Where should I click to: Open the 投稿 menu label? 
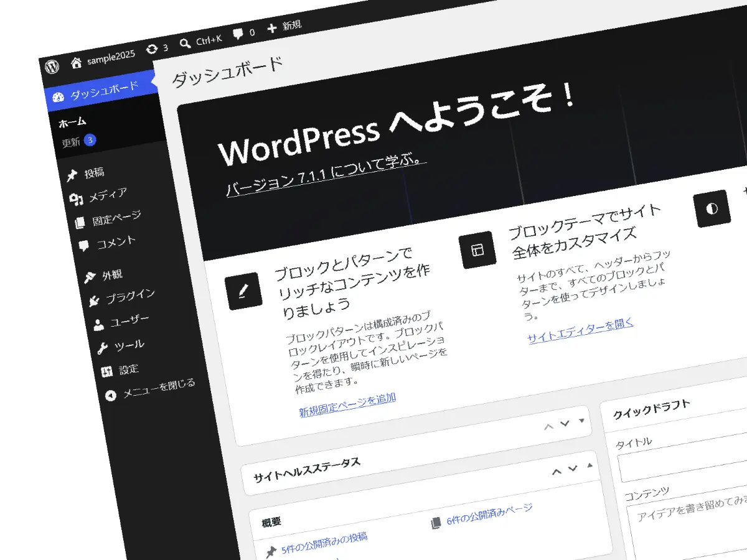(95, 172)
